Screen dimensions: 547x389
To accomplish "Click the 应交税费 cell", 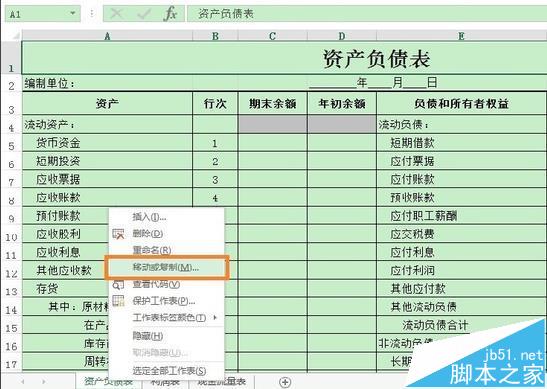I will [462, 234].
